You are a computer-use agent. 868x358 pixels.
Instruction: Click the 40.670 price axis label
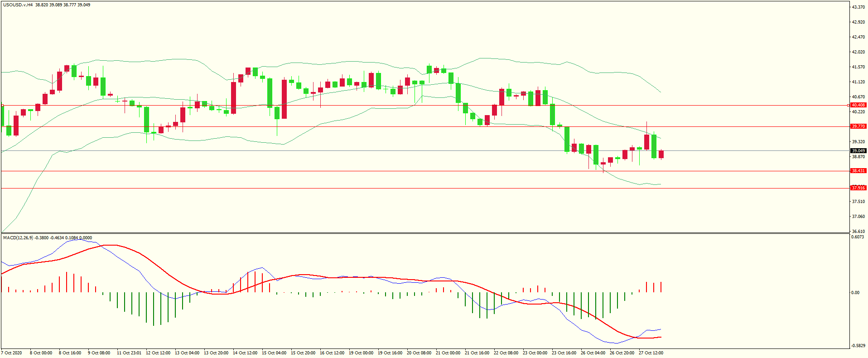858,97
